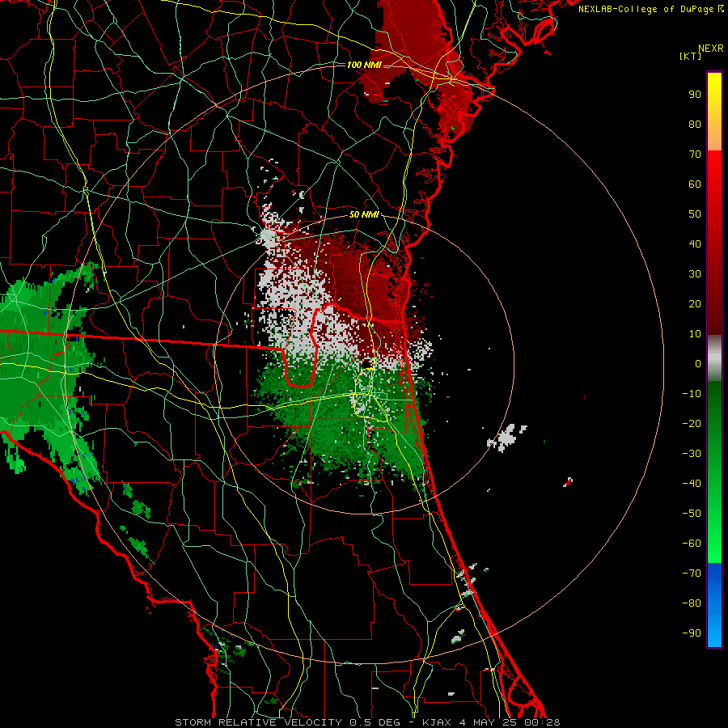Click the gray zero-velocity segment of the color bar

(x=714, y=358)
